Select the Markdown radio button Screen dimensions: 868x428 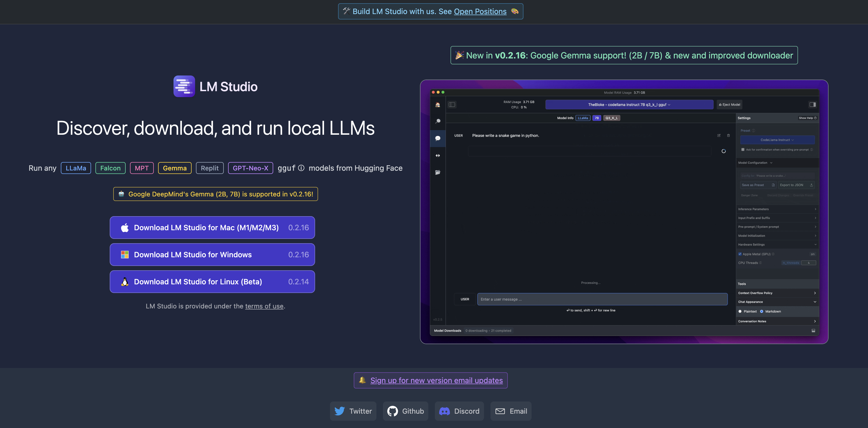click(x=762, y=311)
